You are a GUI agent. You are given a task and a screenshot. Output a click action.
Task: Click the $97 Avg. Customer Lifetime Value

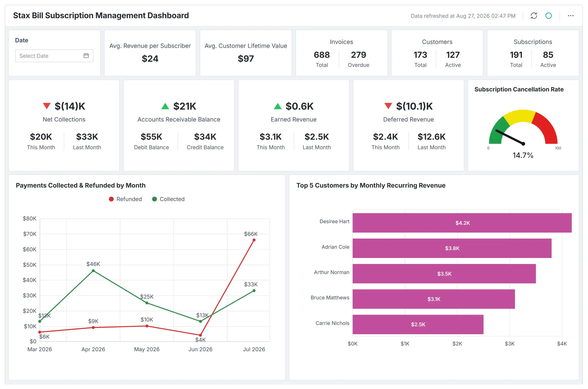tap(246, 59)
